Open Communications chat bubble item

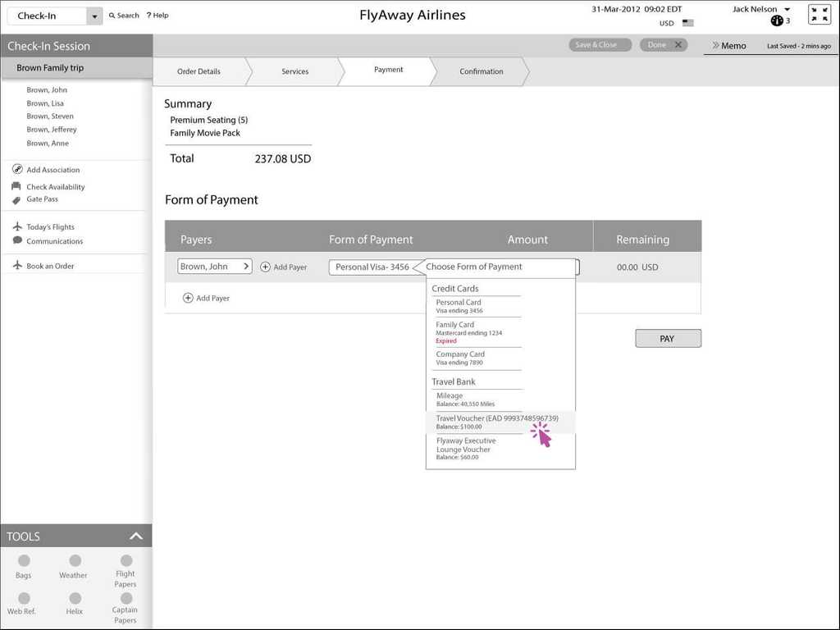(x=17, y=241)
